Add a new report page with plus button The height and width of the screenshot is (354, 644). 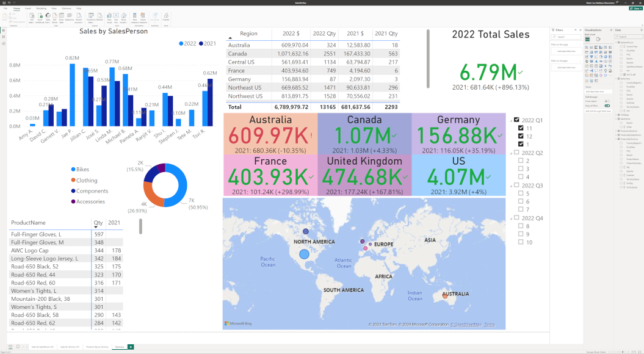(x=131, y=347)
